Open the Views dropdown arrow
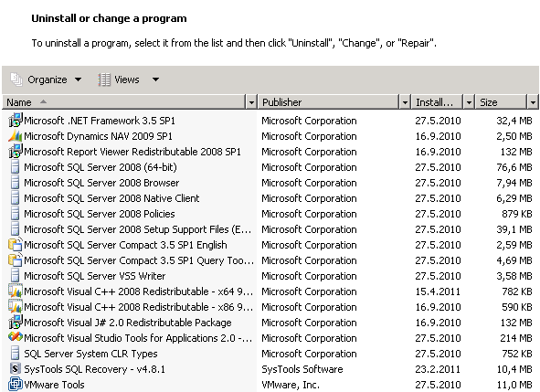Screen dimensions: 540x392 155,79
